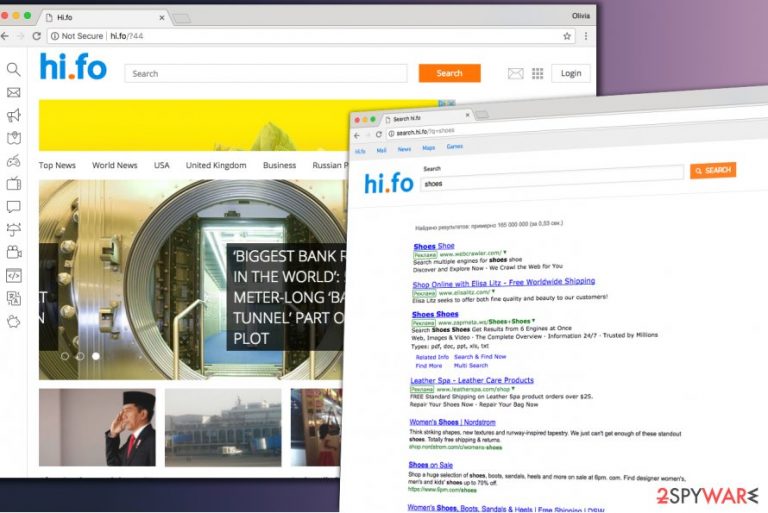Click the envelope icon beside the Login button

(x=515, y=73)
